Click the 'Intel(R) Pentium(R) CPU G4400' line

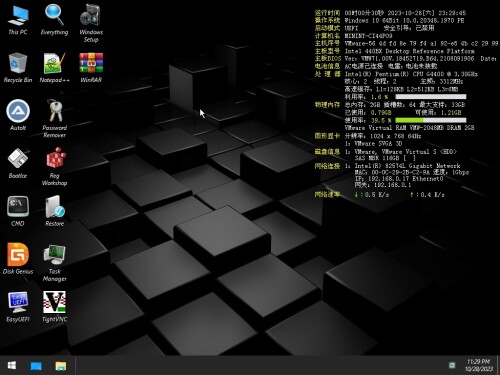411,74
